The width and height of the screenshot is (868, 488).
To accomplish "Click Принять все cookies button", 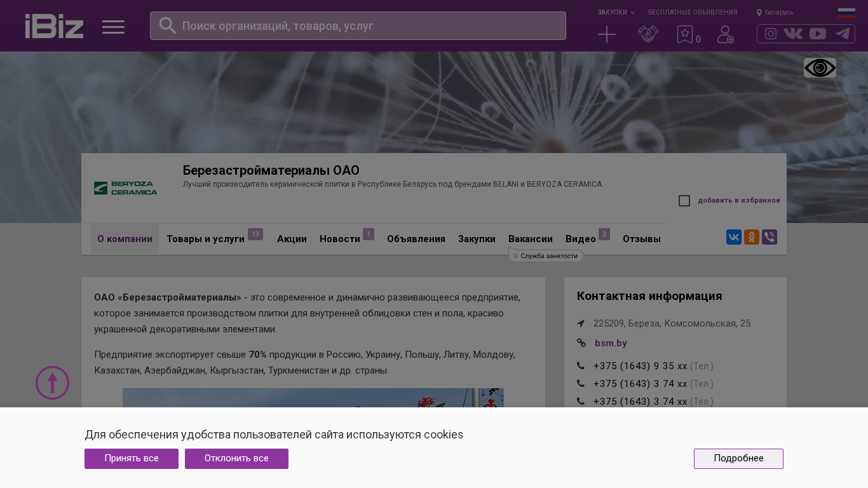I will tap(132, 459).
